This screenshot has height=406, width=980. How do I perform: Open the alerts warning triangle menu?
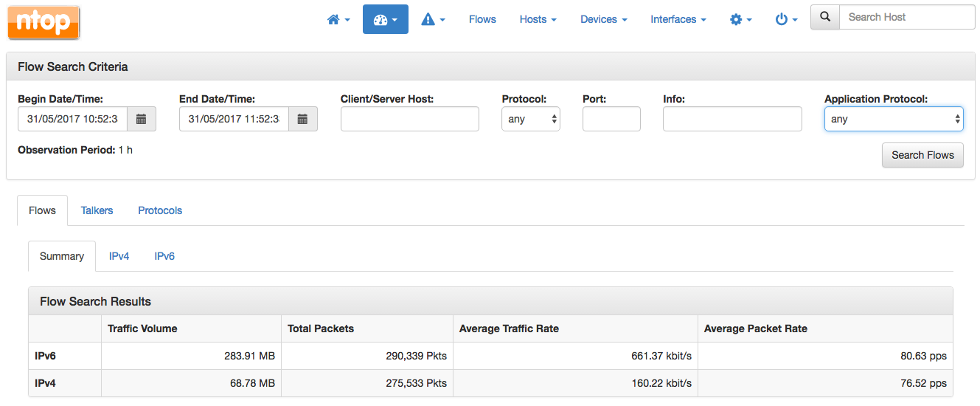point(433,19)
